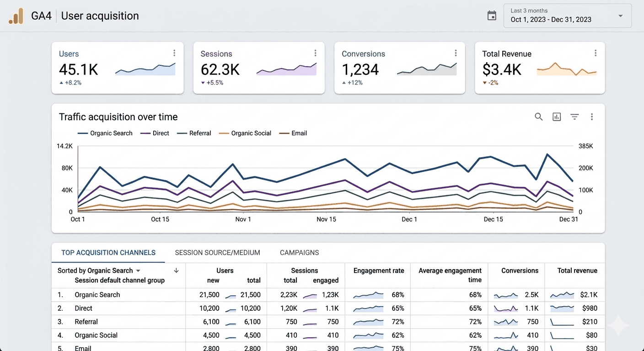The image size is (644, 351).
Task: Click the +8.2% change indicator
Action: (70, 83)
